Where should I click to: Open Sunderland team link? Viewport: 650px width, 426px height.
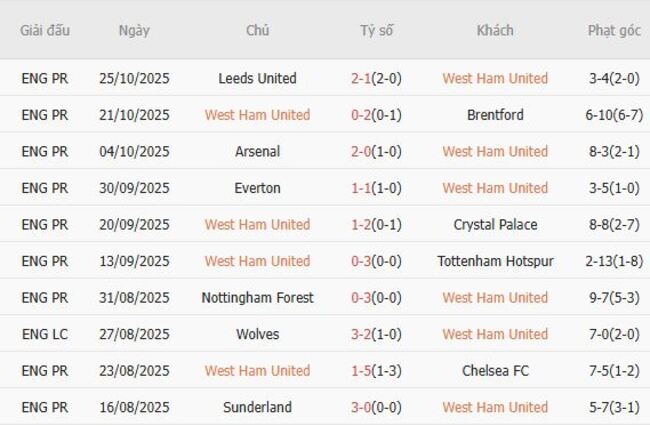click(257, 407)
